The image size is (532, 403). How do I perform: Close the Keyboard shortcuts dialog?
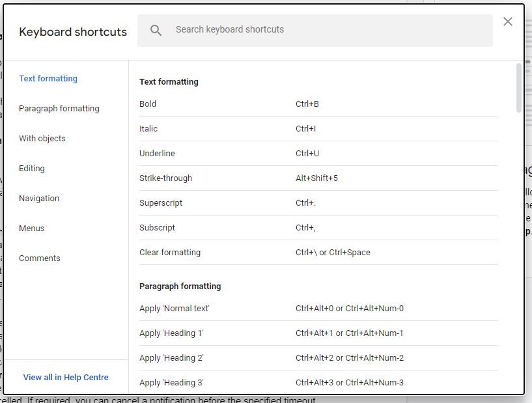click(508, 21)
